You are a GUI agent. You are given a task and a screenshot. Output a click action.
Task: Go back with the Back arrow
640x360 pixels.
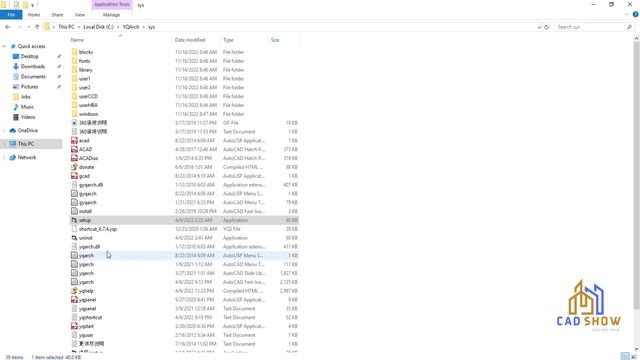click(x=8, y=27)
